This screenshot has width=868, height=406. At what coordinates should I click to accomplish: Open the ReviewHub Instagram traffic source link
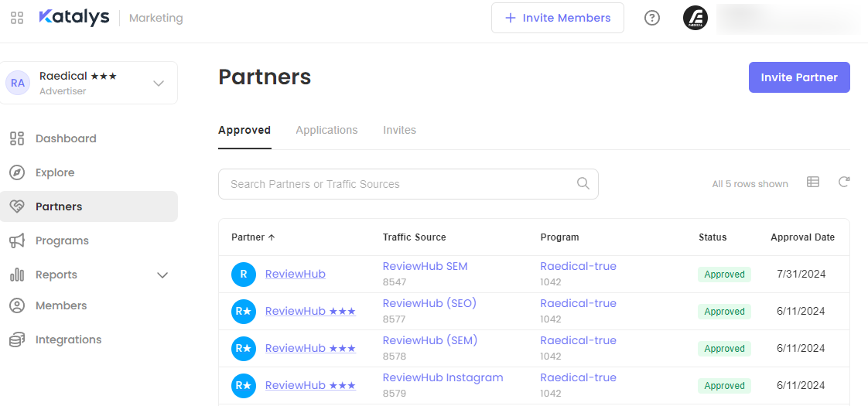click(x=443, y=377)
